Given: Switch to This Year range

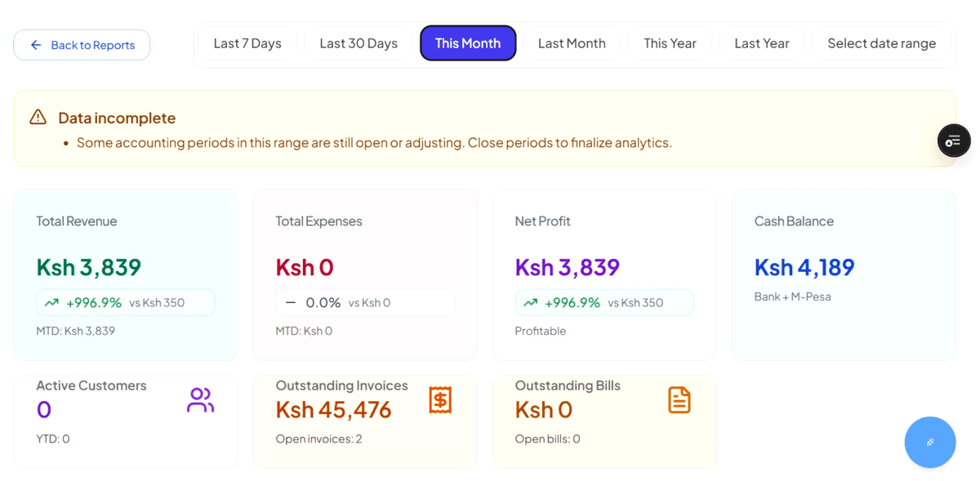Looking at the screenshot, I should [670, 44].
